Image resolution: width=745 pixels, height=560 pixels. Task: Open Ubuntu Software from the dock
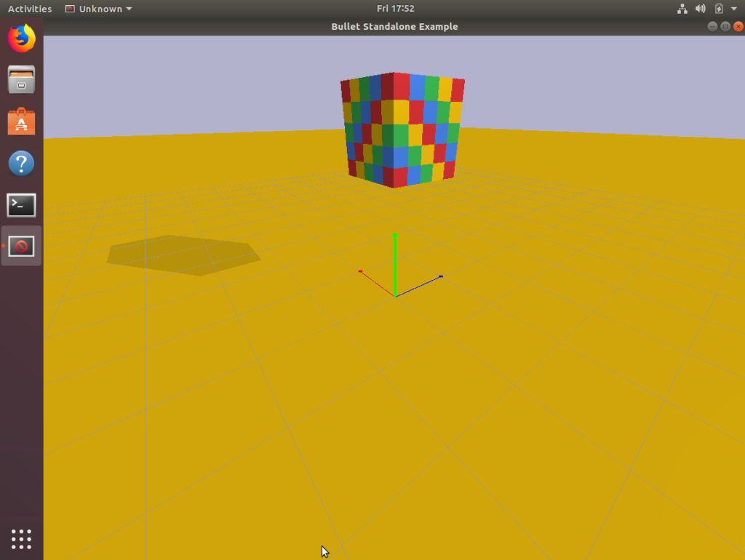click(x=21, y=121)
